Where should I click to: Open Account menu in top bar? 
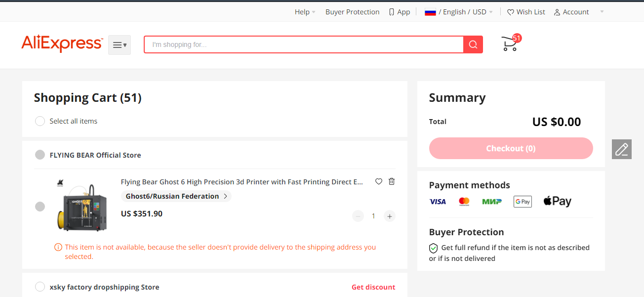(571, 12)
